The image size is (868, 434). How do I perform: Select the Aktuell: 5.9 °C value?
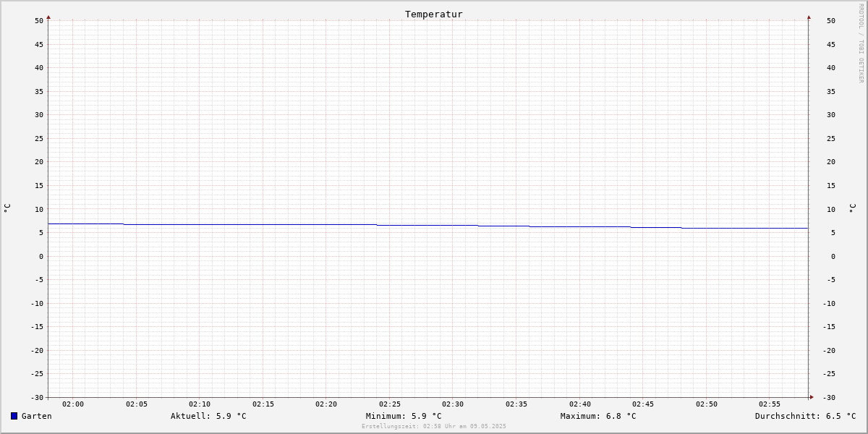(208, 416)
